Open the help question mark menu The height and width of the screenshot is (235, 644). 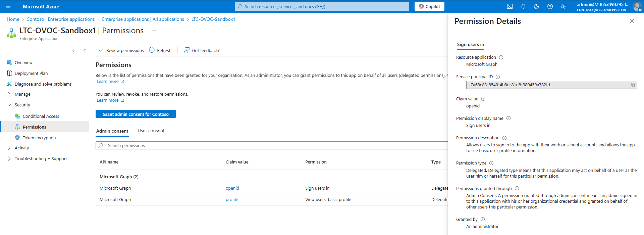[550, 6]
